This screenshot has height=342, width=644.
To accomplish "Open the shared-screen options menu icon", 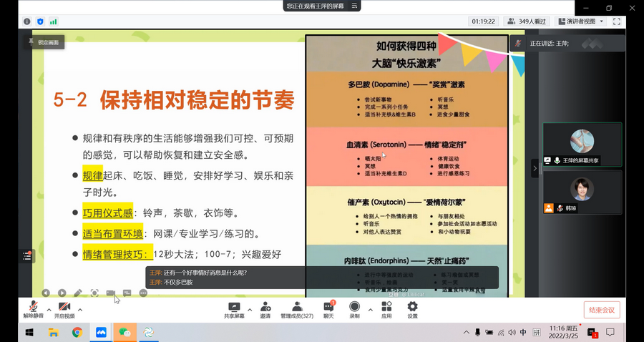I will coord(354,6).
